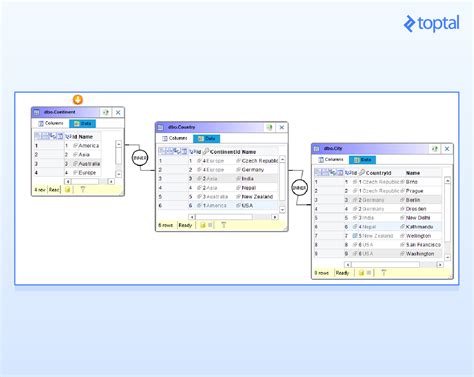
Task: Show the Columns tab in dbo.City
Action: pyautogui.click(x=331, y=159)
